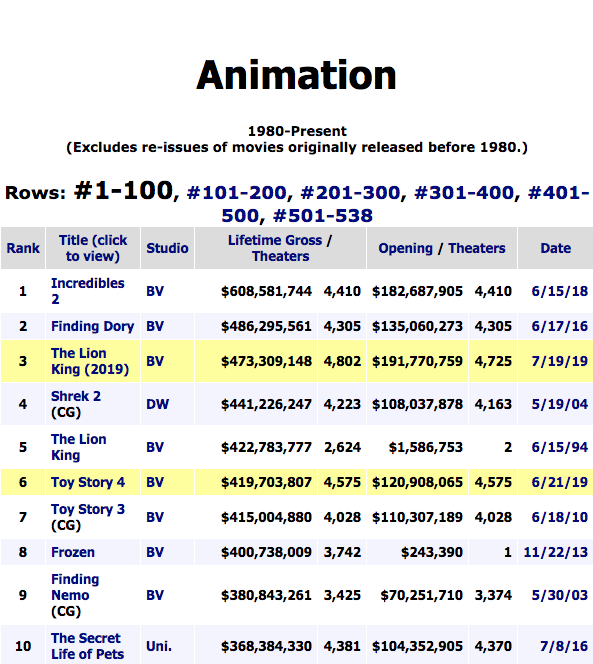Click the Uni. studio link
The width and height of the screenshot is (593, 664).
[x=159, y=646]
